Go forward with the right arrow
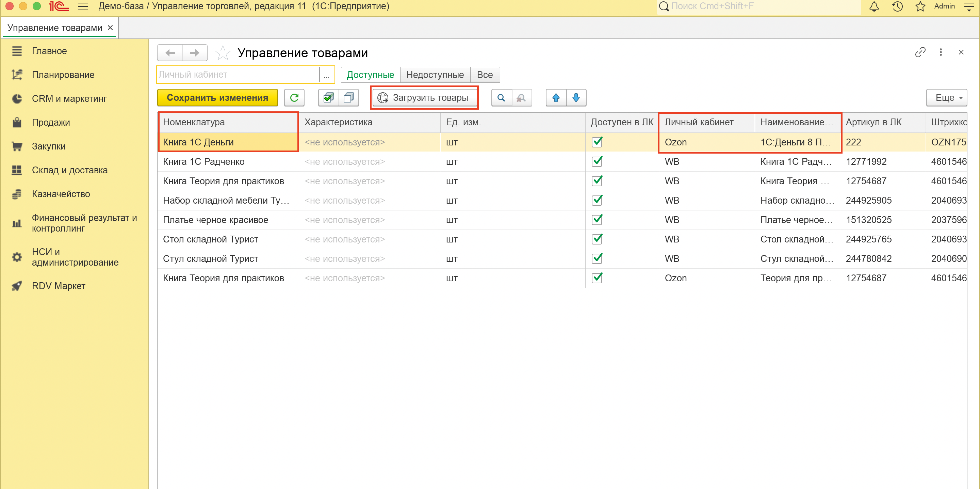980x489 pixels. (195, 52)
